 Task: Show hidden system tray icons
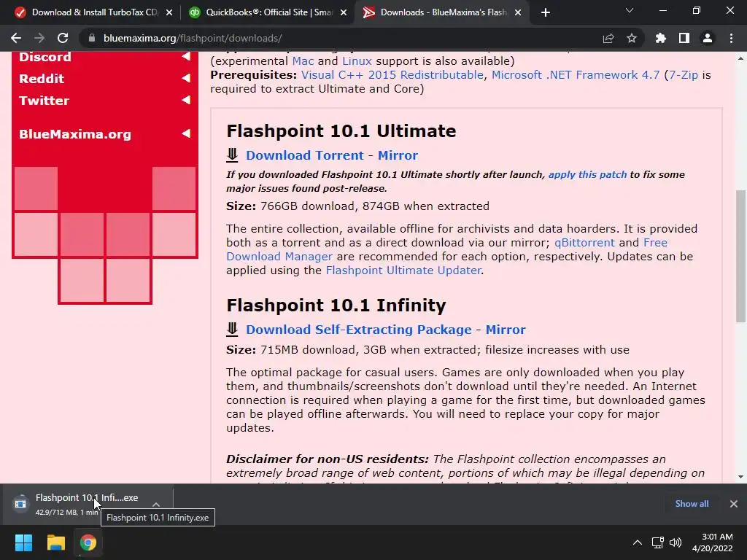[637, 542]
